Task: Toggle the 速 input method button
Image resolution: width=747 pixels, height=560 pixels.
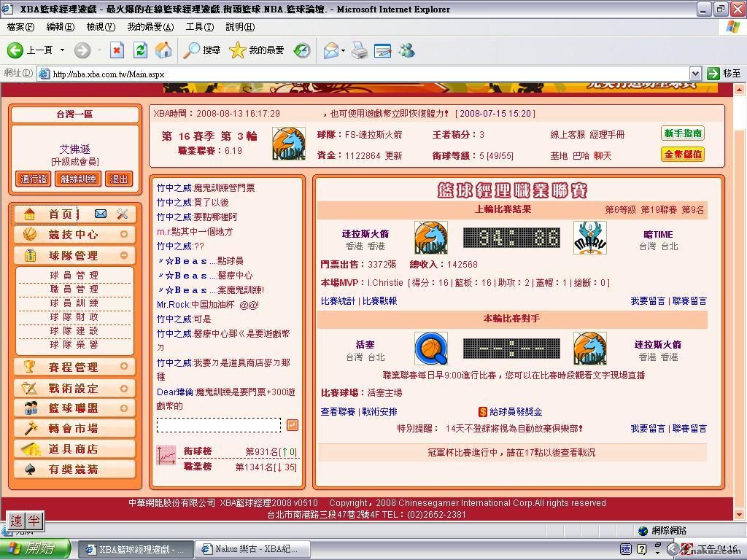Action: [16, 521]
